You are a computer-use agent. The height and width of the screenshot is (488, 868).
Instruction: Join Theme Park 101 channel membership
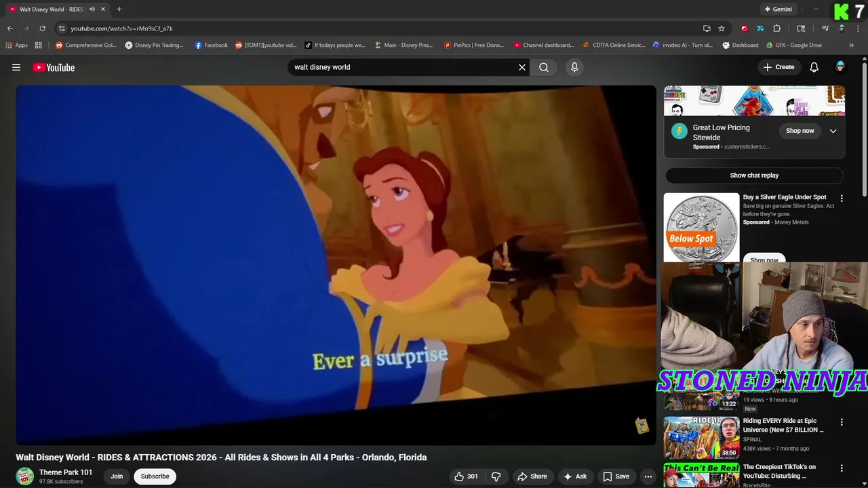[x=117, y=476]
